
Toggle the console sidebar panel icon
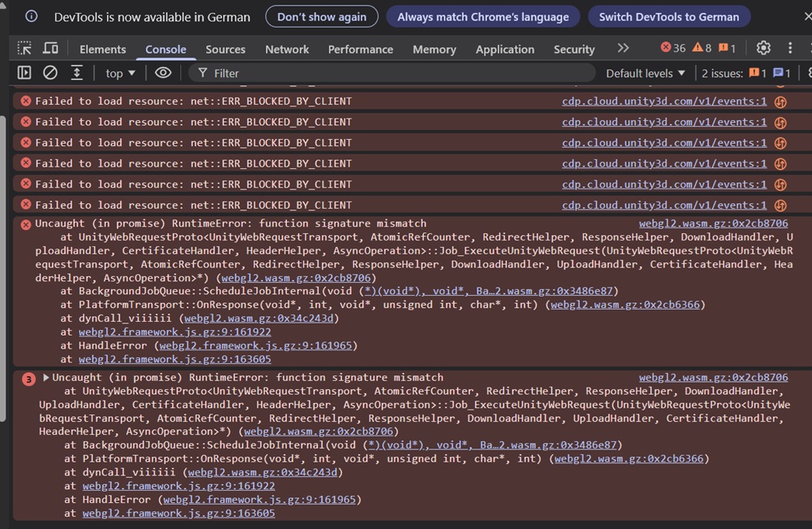[x=24, y=72]
